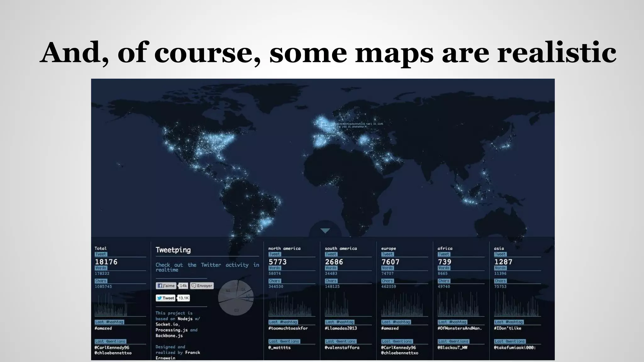Click the Franck Ernewein author credit
Image resolution: width=644 pixels, height=362 pixels.
coord(178,355)
